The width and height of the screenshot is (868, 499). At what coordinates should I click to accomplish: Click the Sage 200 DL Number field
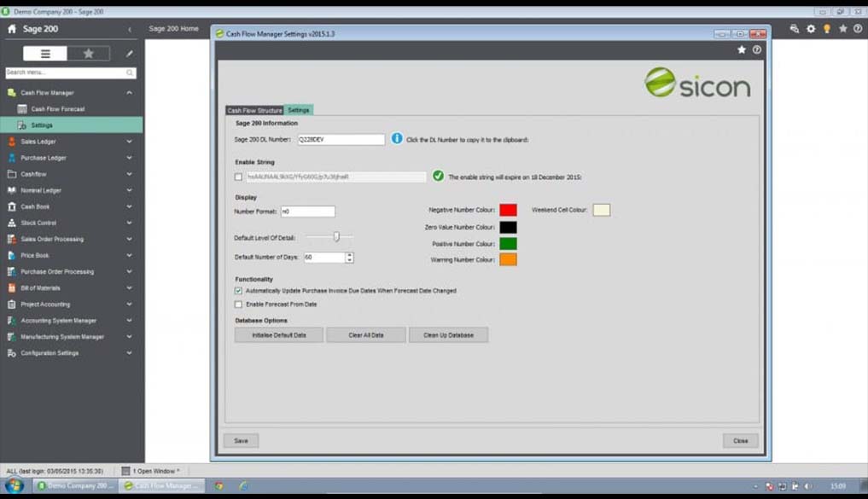(x=341, y=139)
